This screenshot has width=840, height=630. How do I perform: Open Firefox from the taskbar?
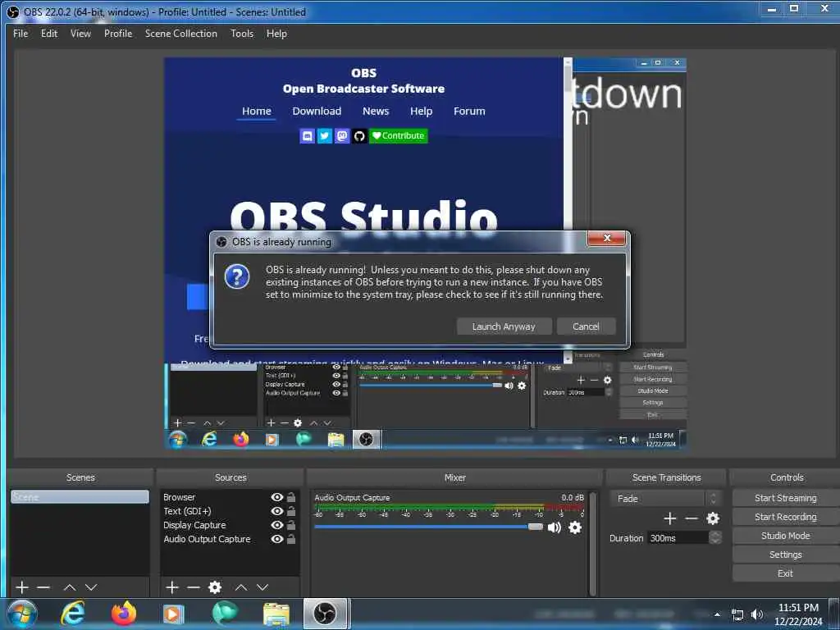[x=124, y=614]
